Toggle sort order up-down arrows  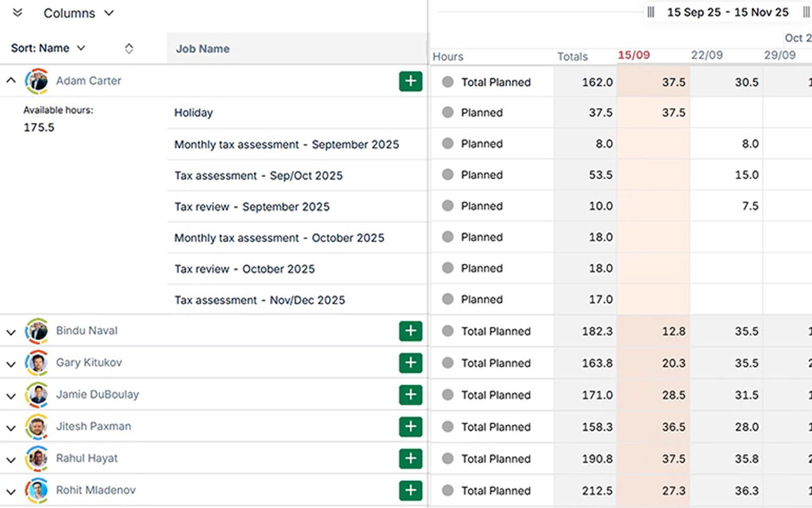tap(129, 48)
